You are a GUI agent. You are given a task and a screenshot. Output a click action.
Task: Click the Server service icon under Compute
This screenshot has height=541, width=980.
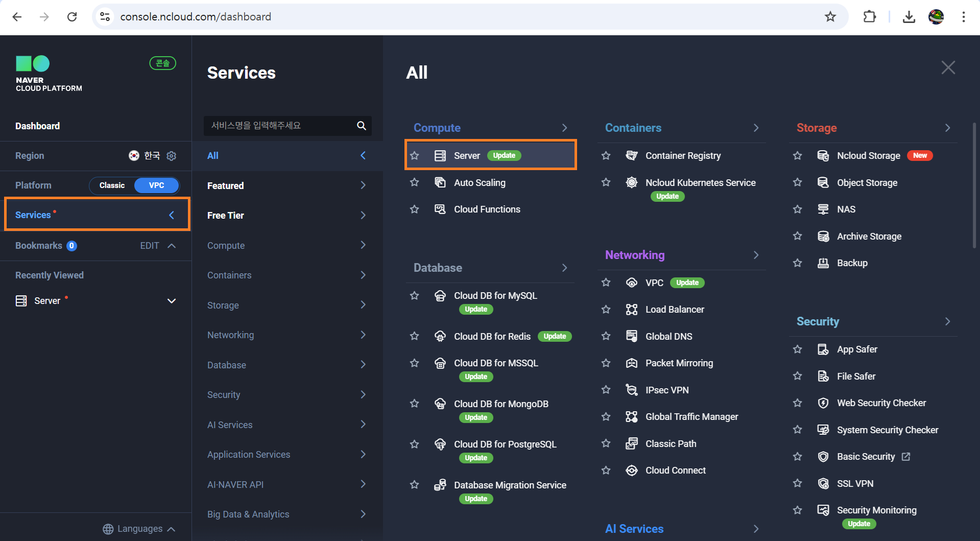click(x=440, y=155)
